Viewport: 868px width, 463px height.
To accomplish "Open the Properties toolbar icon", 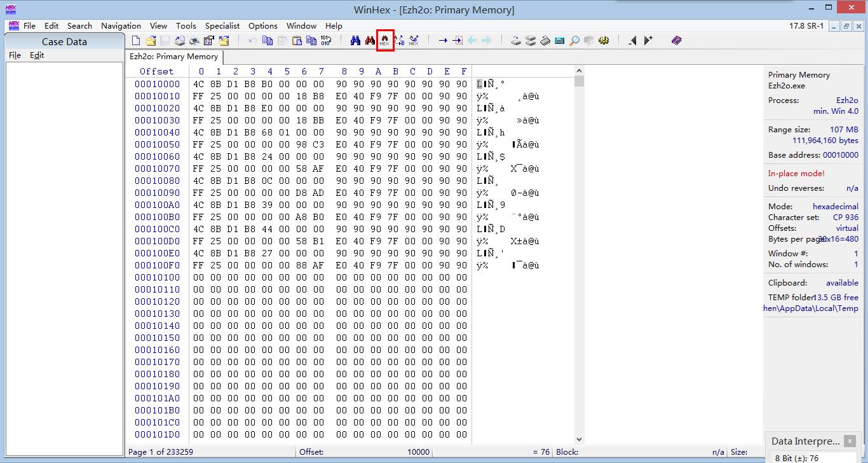I will click(x=208, y=41).
